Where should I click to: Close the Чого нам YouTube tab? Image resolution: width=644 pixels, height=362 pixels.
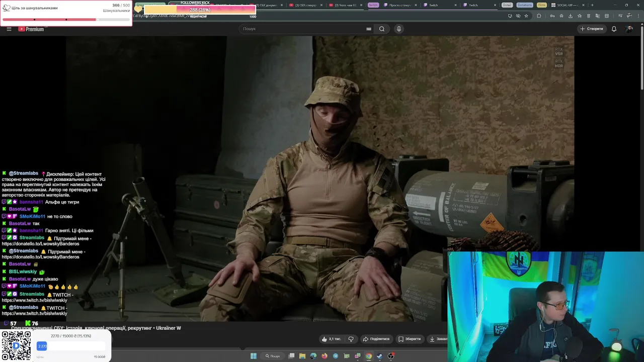tap(360, 5)
